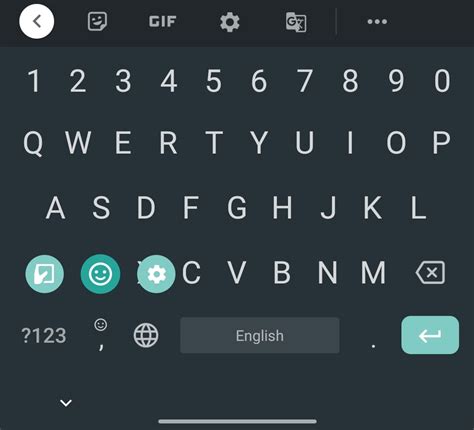Select the settings gear popup bubble
This screenshot has height=430, width=474.
156,274
